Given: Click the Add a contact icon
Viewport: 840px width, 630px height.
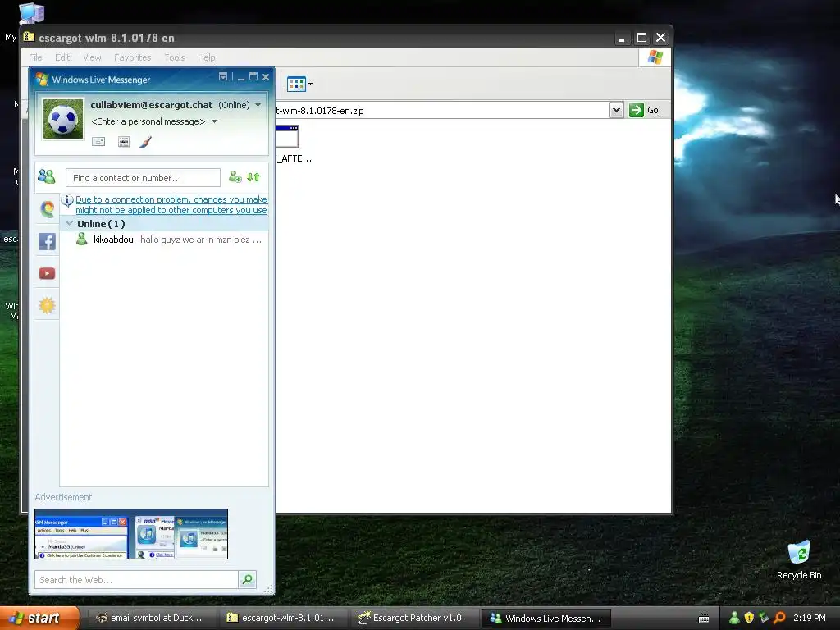Looking at the screenshot, I should [235, 177].
